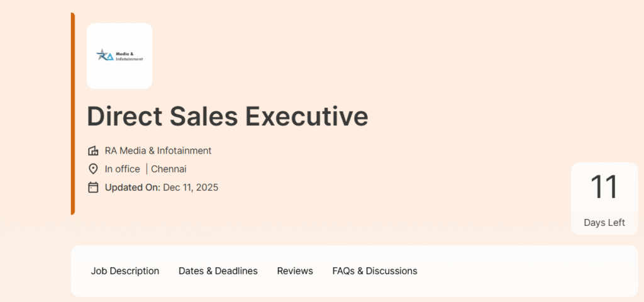Click the location pin icon
The width and height of the screenshot is (644, 302).
93,169
